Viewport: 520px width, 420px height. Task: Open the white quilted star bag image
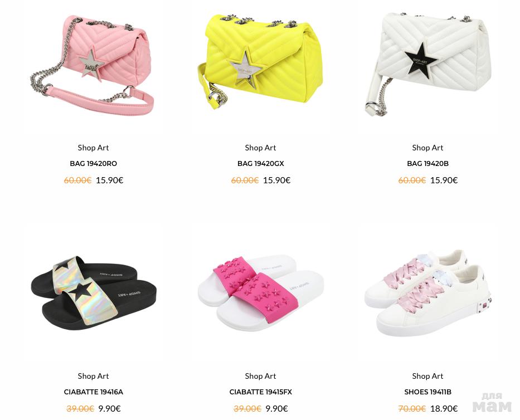[428, 64]
